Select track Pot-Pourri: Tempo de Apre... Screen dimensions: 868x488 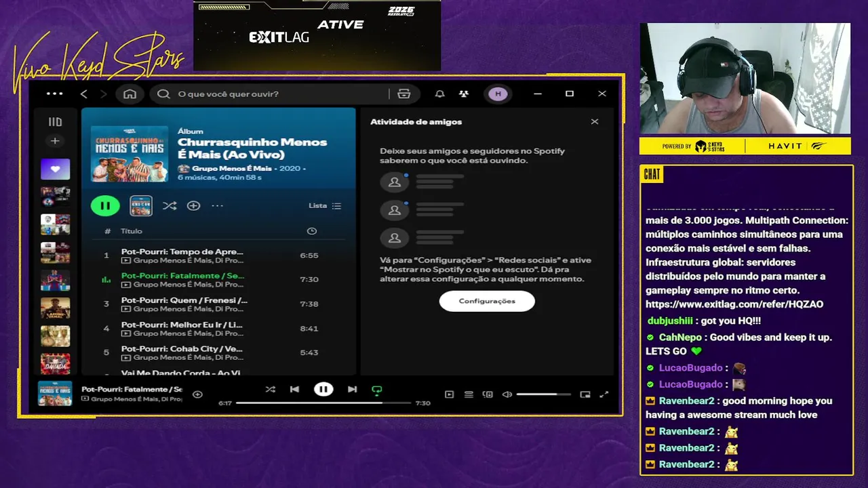click(217, 256)
